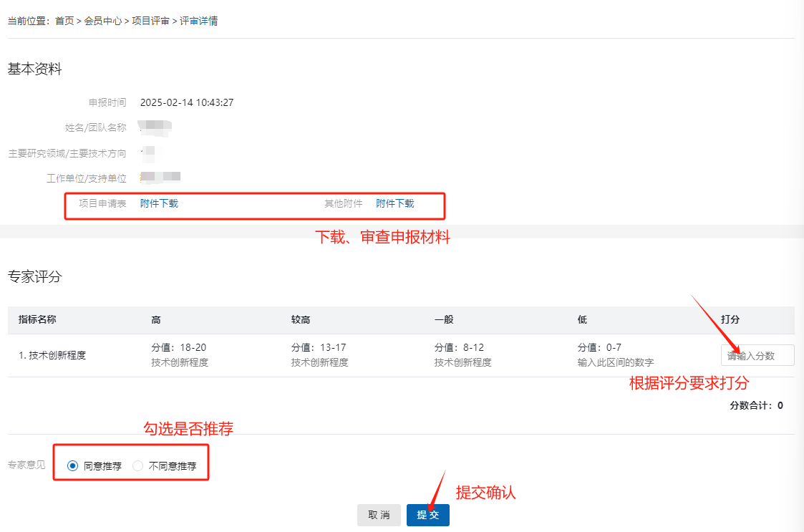Screen dimensions: 804x532
Task: Click 评审详情 in the breadcrumb
Action: point(198,21)
